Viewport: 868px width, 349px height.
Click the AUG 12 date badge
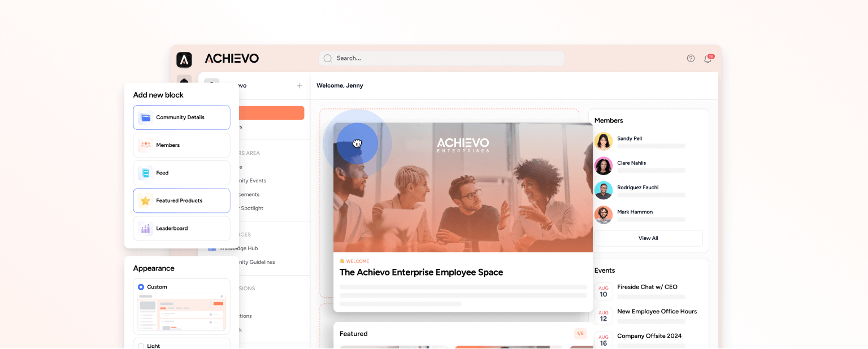point(604,316)
